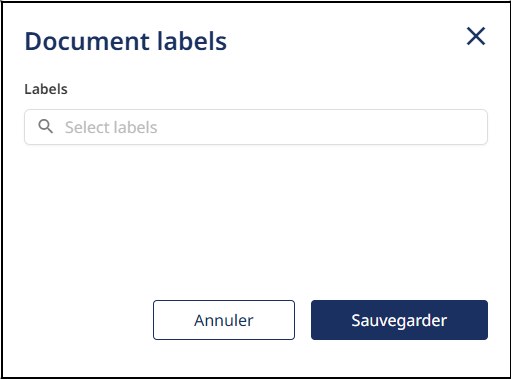Viewport: 511px width, 379px height.
Task: Expand the labels combo box
Action: click(256, 127)
